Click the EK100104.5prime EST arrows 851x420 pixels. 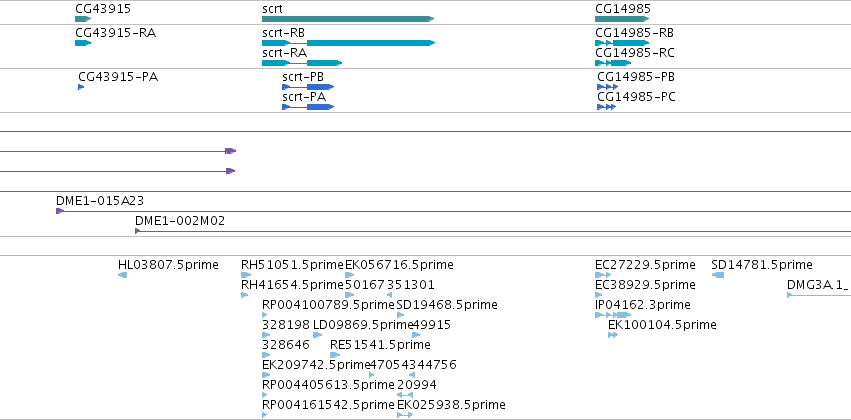[613, 335]
